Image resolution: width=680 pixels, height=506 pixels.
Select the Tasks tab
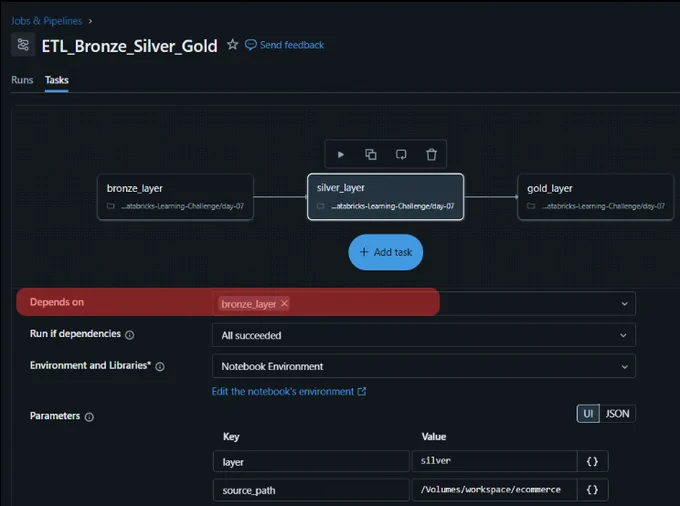tap(57, 80)
